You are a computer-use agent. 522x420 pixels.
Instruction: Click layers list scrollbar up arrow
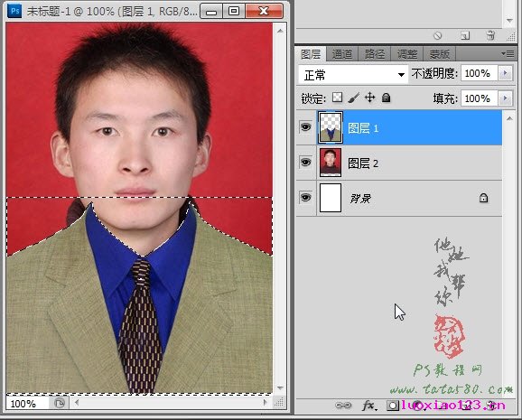[x=509, y=118]
